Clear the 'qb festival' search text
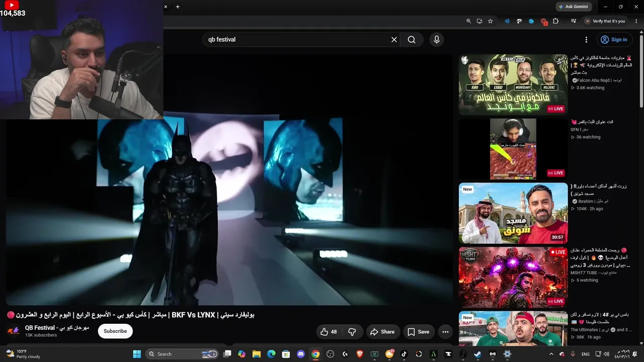 click(x=394, y=40)
